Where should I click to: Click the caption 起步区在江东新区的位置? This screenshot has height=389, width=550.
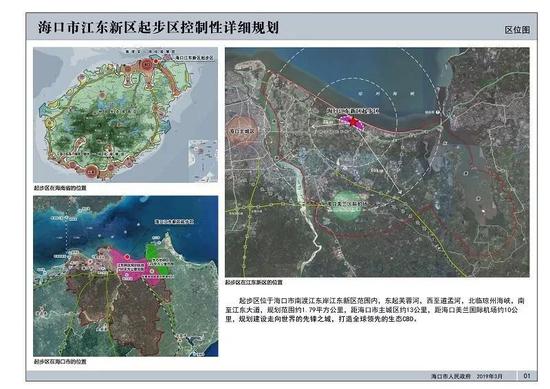[254, 282]
